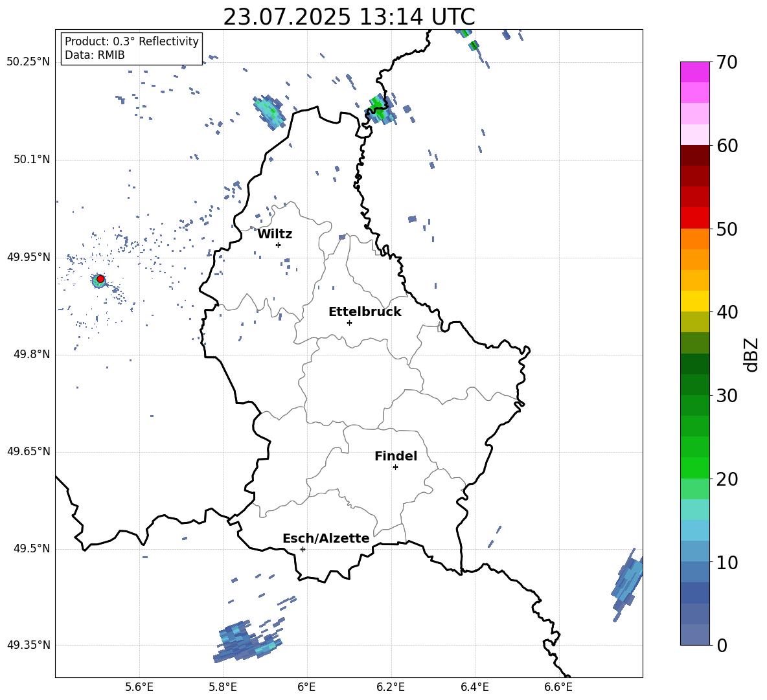Click the 'dBZ' colorbar axis label

751,354
